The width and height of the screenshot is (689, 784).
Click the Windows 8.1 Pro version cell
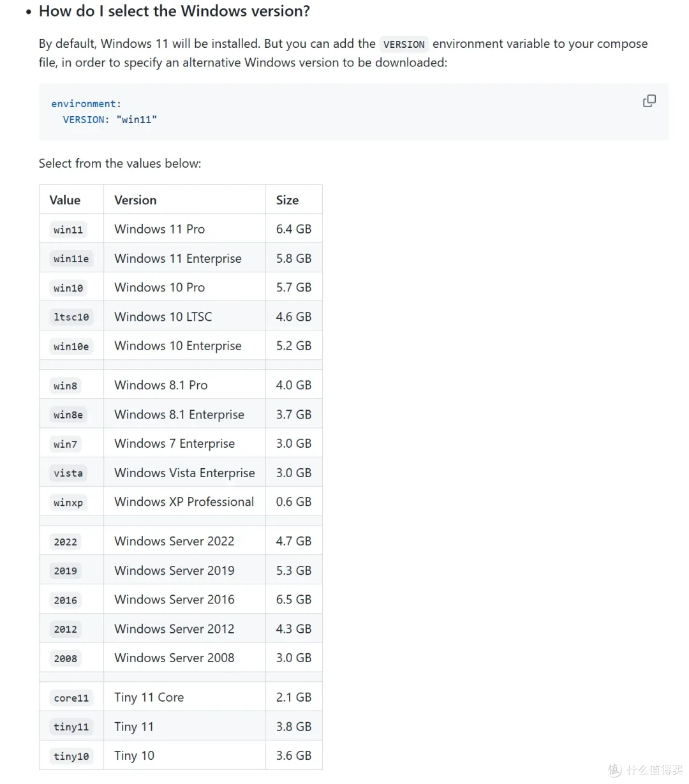tap(184, 385)
